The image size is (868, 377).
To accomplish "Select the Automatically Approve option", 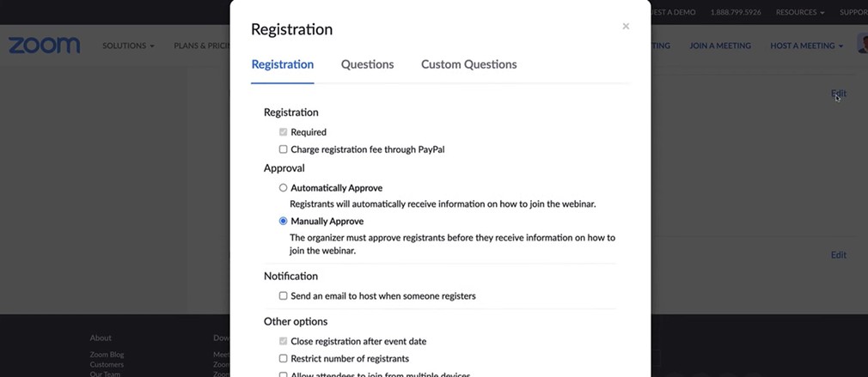I will (x=284, y=188).
